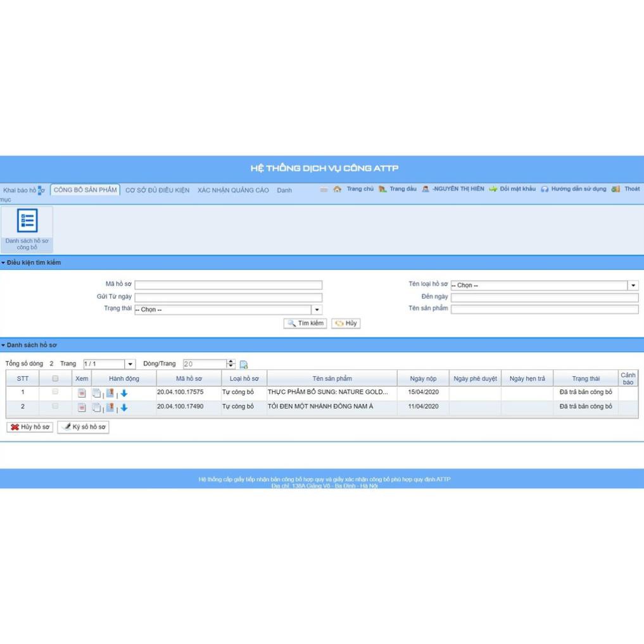View the document for row 1
The image size is (644, 644).
pos(82,393)
